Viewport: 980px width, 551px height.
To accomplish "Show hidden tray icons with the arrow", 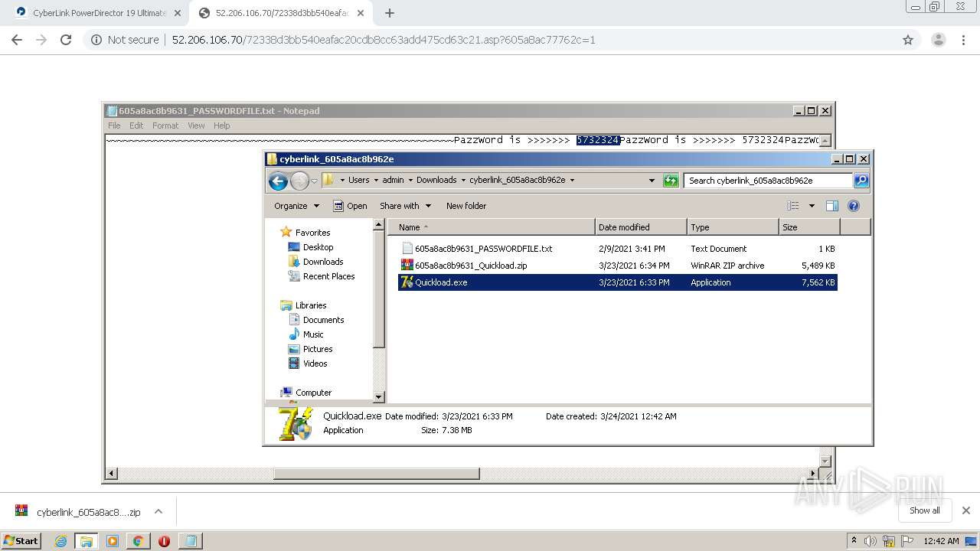I will click(854, 541).
